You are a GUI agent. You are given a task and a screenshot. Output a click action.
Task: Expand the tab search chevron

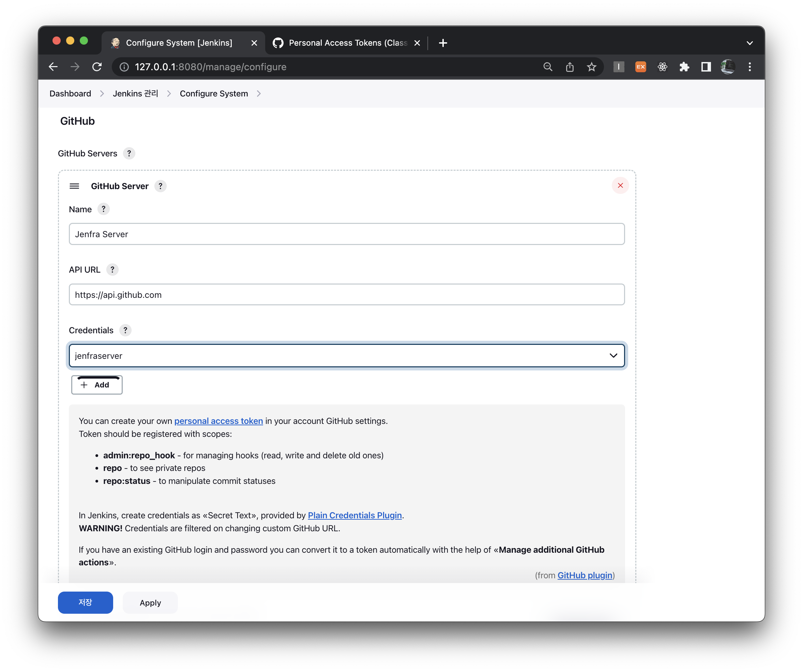click(x=749, y=43)
